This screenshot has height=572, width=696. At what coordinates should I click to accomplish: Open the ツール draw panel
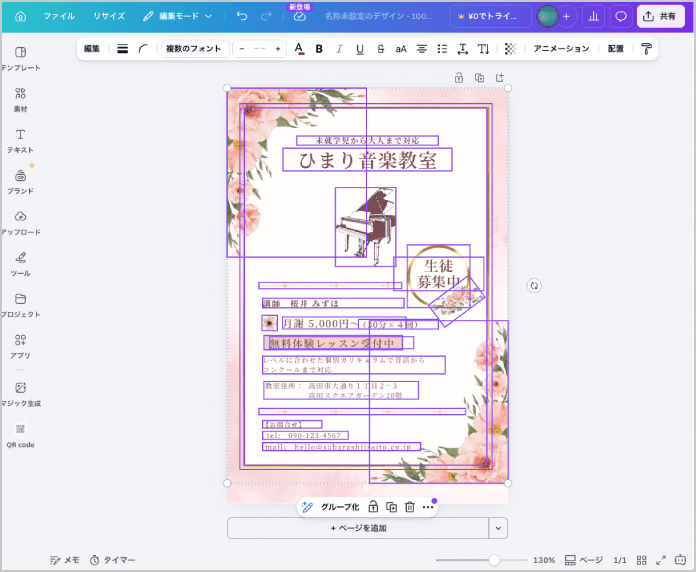[x=20, y=264]
